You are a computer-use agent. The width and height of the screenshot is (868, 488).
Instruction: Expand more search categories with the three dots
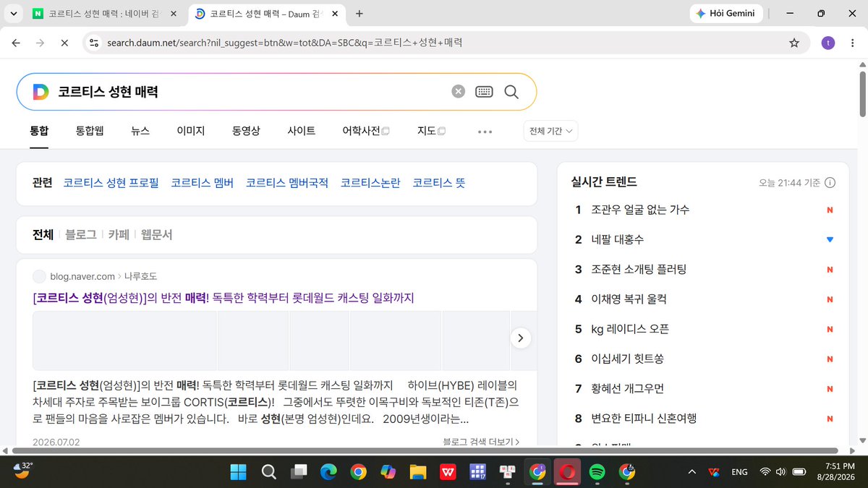click(485, 132)
